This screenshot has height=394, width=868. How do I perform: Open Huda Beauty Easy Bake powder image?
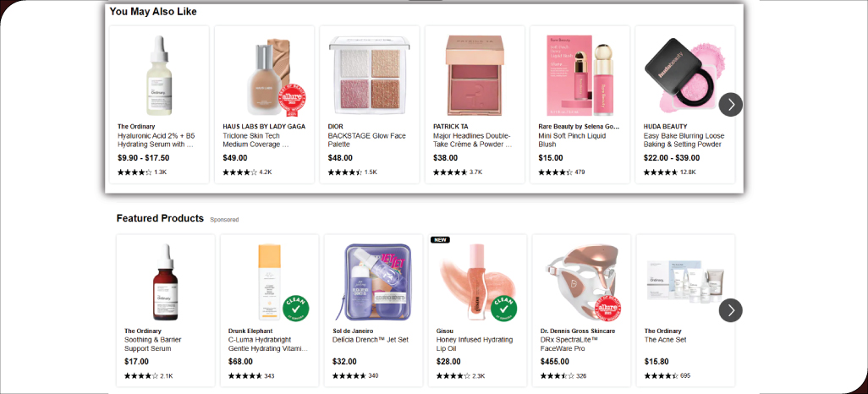click(x=684, y=76)
